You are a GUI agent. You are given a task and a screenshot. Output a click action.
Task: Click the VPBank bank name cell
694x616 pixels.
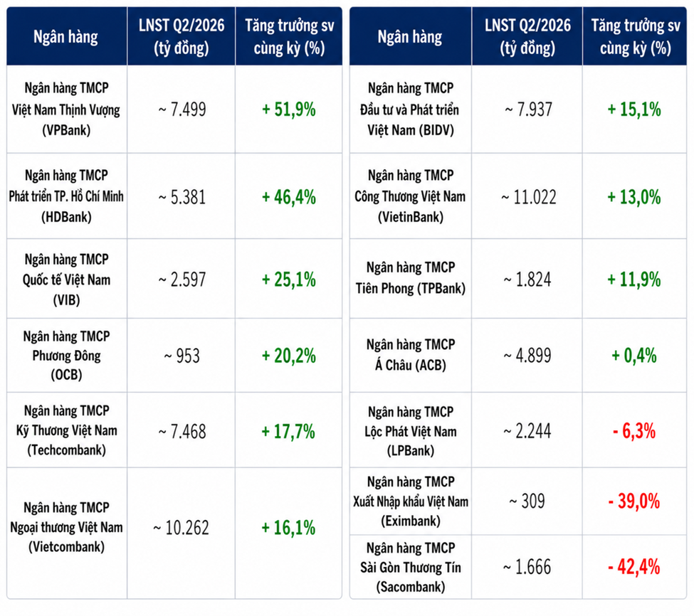[x=66, y=109]
